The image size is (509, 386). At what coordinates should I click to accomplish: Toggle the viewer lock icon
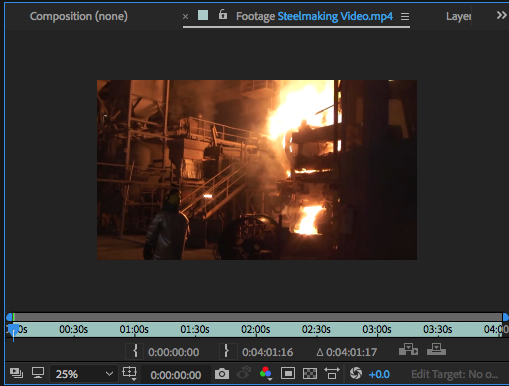[223, 15]
